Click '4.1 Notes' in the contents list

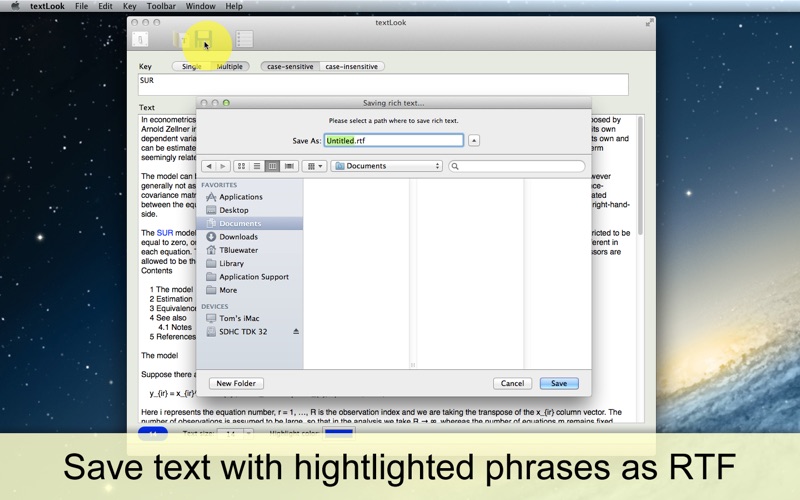click(x=175, y=328)
